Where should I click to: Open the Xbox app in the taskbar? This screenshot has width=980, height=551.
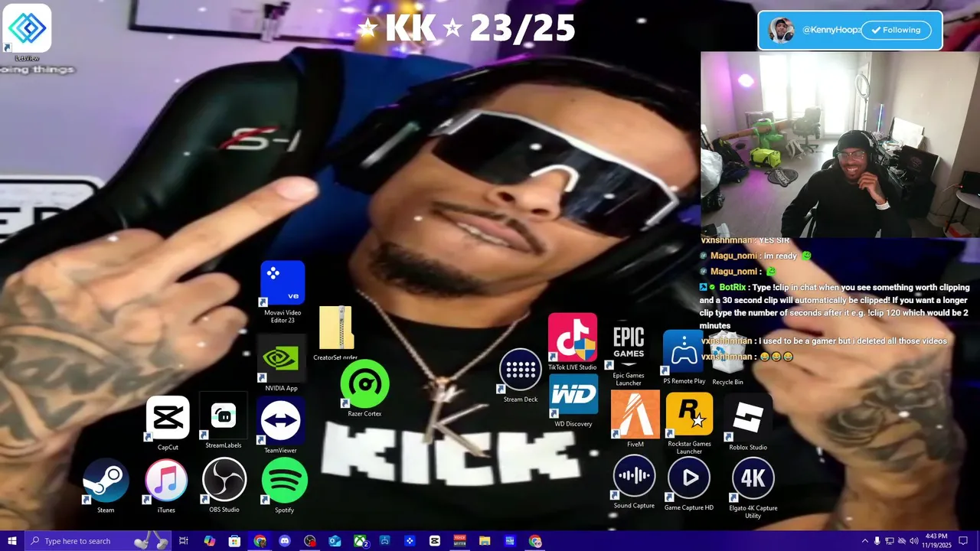click(361, 541)
